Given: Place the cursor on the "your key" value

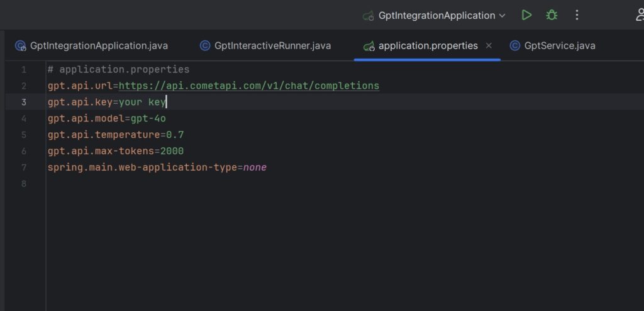Looking at the screenshot, I should (141, 102).
